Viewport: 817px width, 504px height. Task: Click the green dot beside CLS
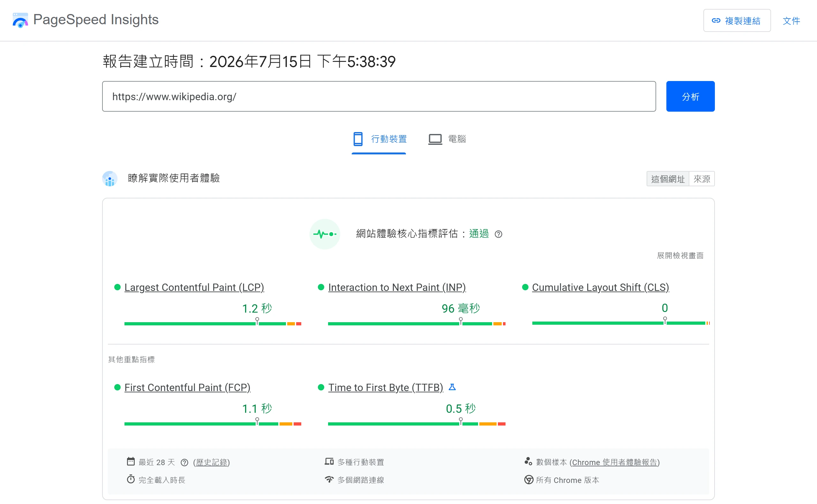tap(525, 287)
